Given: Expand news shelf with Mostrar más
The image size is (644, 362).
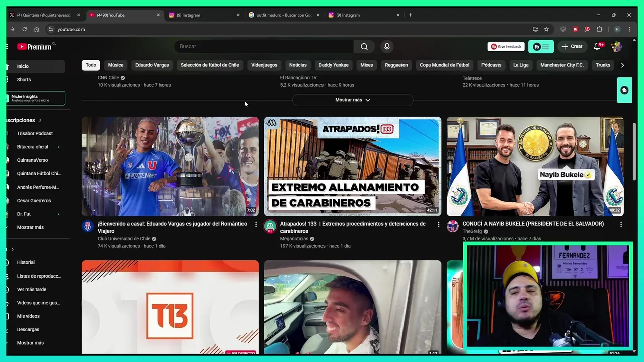Looking at the screenshot, I should click(353, 100).
